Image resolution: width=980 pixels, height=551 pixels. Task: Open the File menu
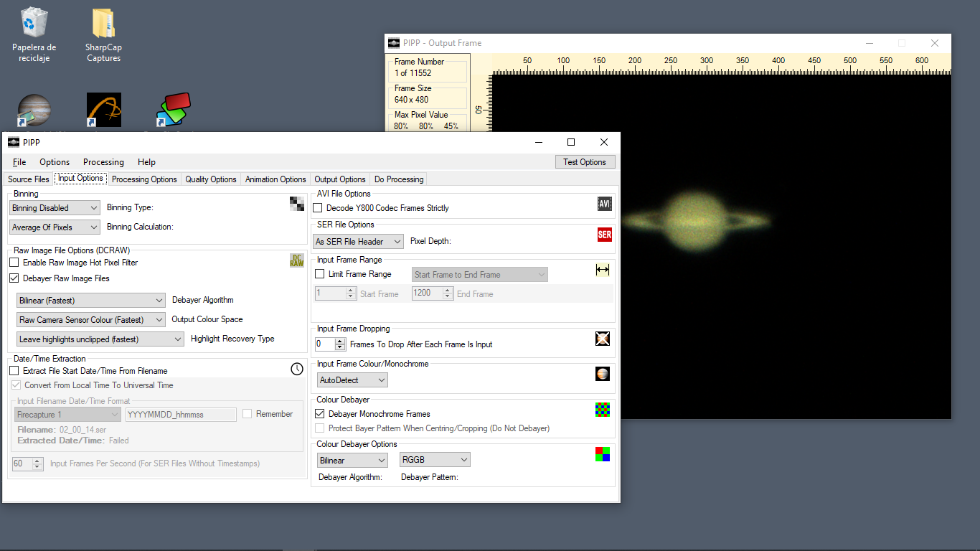(x=19, y=162)
